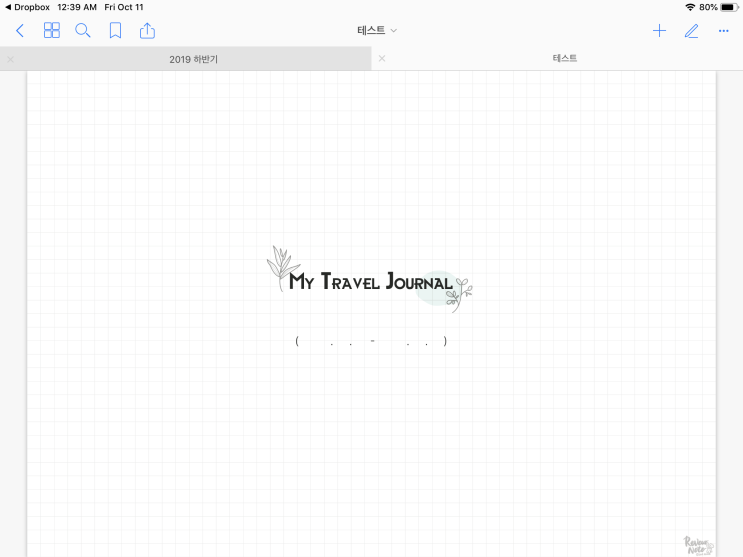Expand the 테스트 document title dropdown
Screen dimensions: 743x557
pyautogui.click(x=377, y=30)
